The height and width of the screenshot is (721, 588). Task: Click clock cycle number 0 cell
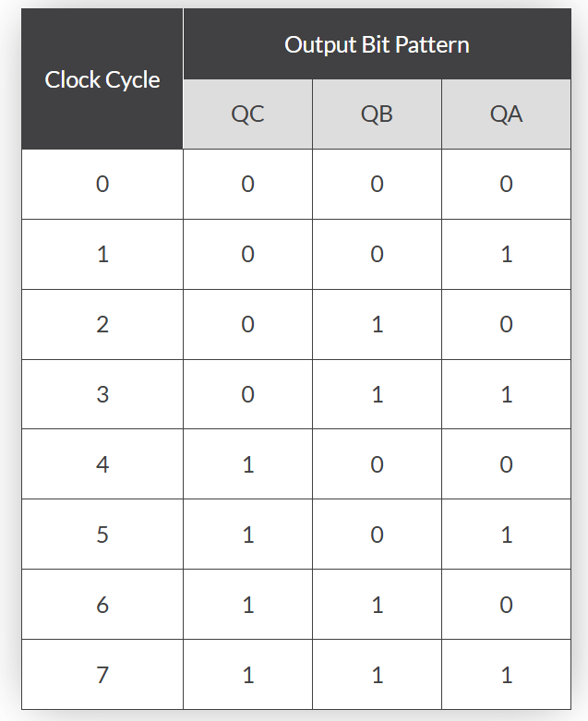pyautogui.click(x=102, y=184)
